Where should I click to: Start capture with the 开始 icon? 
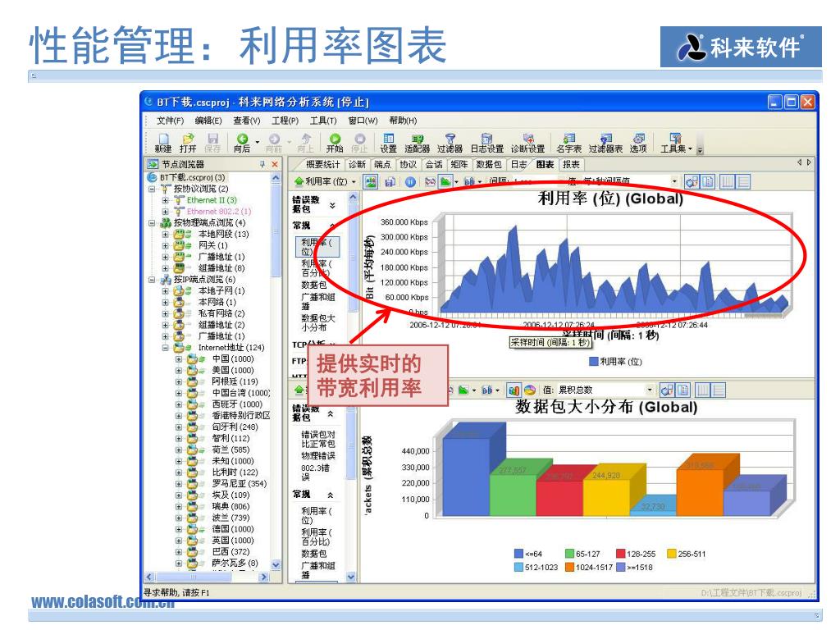coord(335,144)
